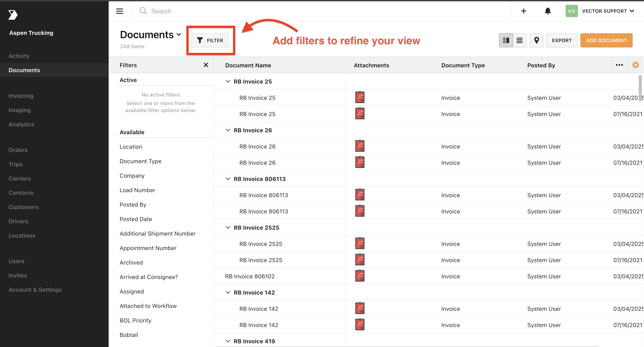Sort by Document Name column header
Image resolution: width=644 pixels, height=347 pixels.
(248, 65)
